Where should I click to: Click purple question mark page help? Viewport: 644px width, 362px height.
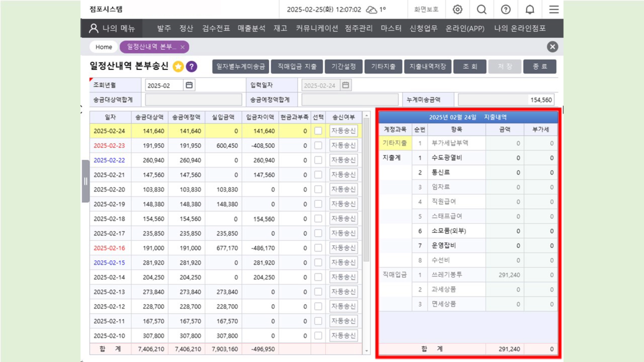click(x=192, y=67)
